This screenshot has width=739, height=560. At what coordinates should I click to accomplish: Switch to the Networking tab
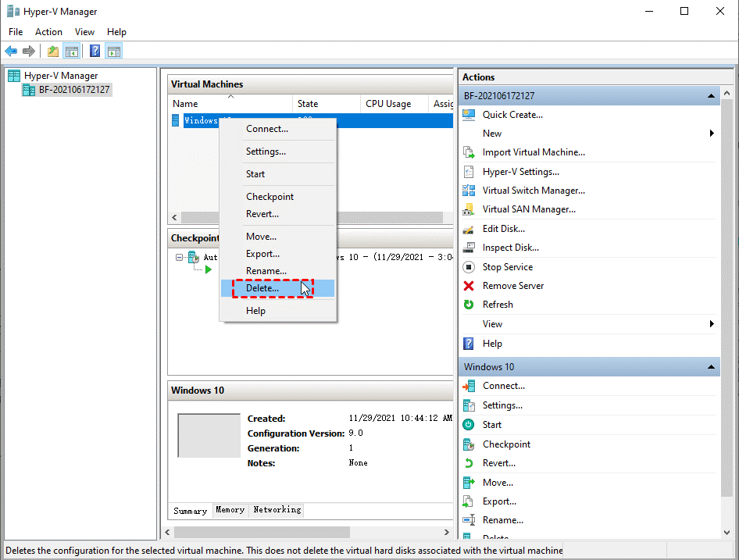[x=277, y=510]
